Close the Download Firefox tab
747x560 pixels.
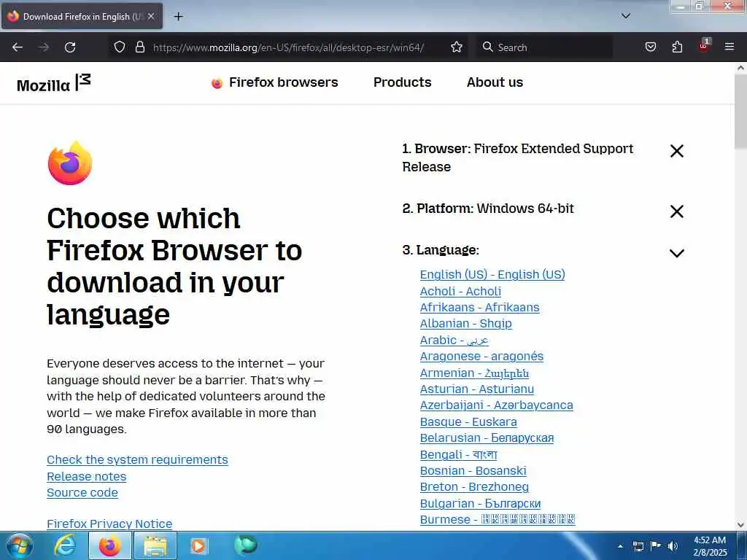pos(151,16)
